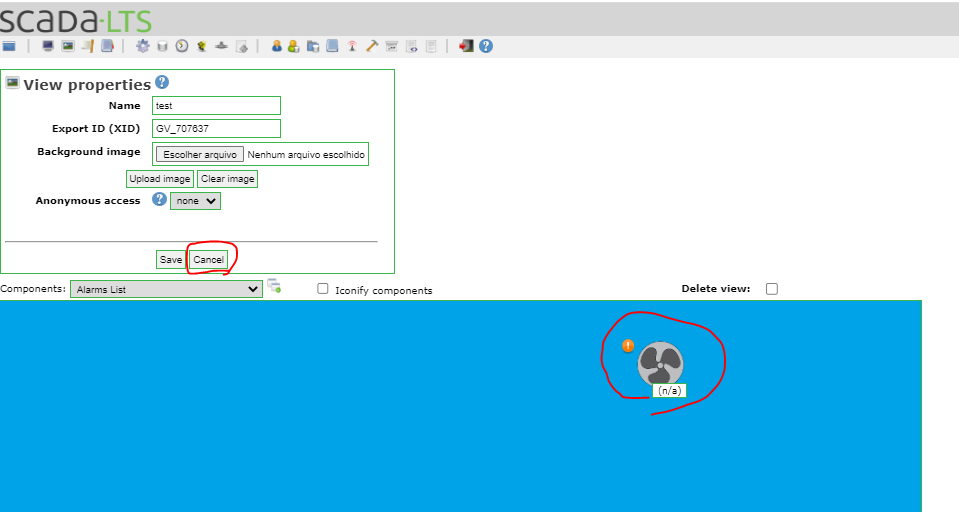The image size is (959, 512).
Task: Focus the Export ID (XID) field
Action: point(217,128)
